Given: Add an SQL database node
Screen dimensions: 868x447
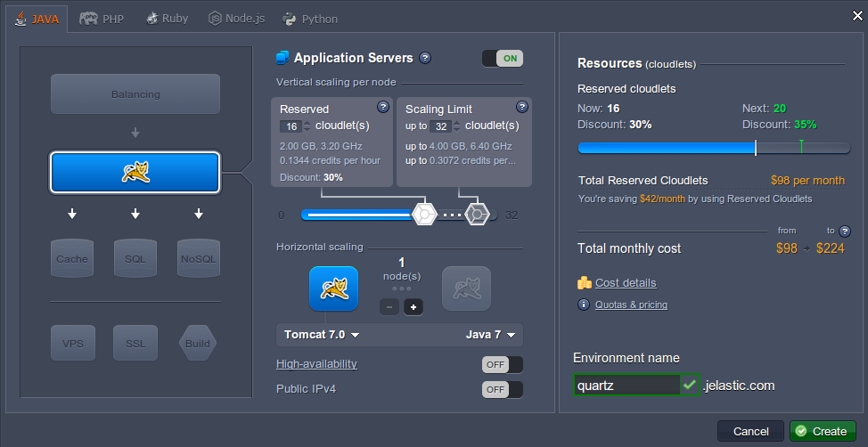Looking at the screenshot, I should tap(135, 258).
